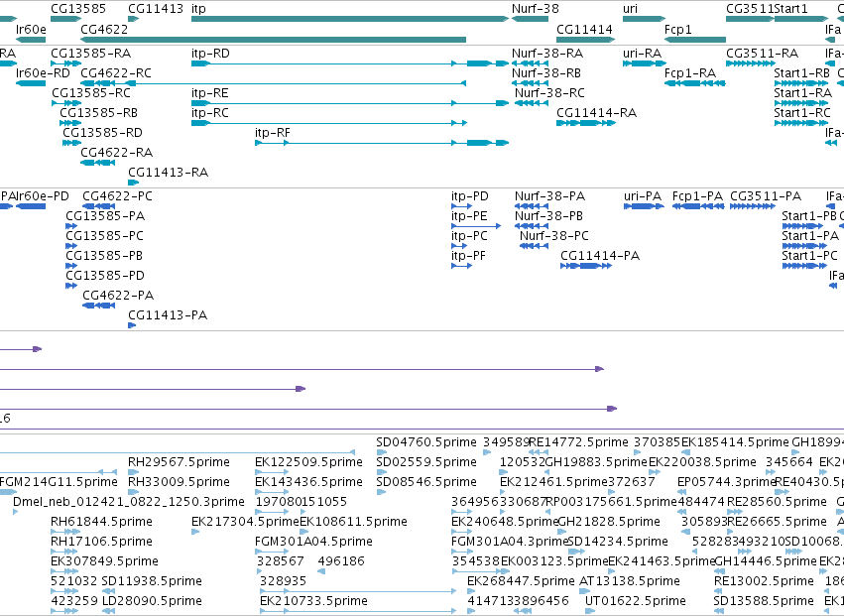The height and width of the screenshot is (616, 844).
Task: Select the itp-RE transcript label
Action: point(210,93)
